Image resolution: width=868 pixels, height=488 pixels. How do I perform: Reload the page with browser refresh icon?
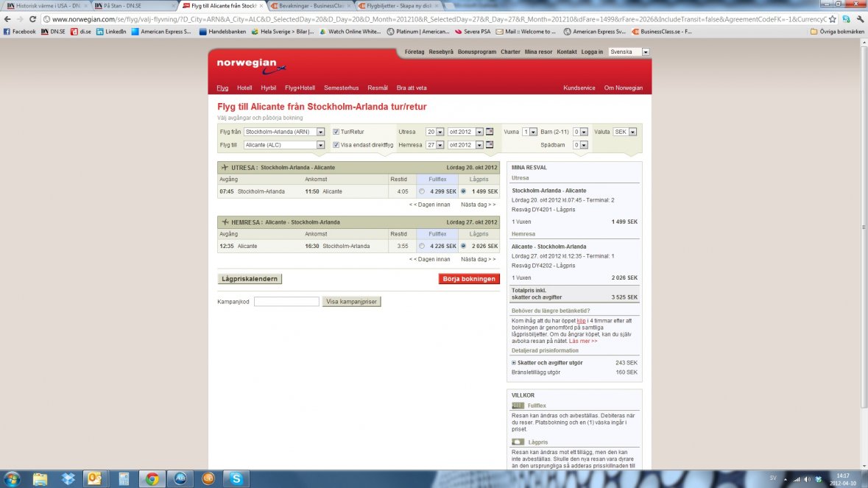33,19
